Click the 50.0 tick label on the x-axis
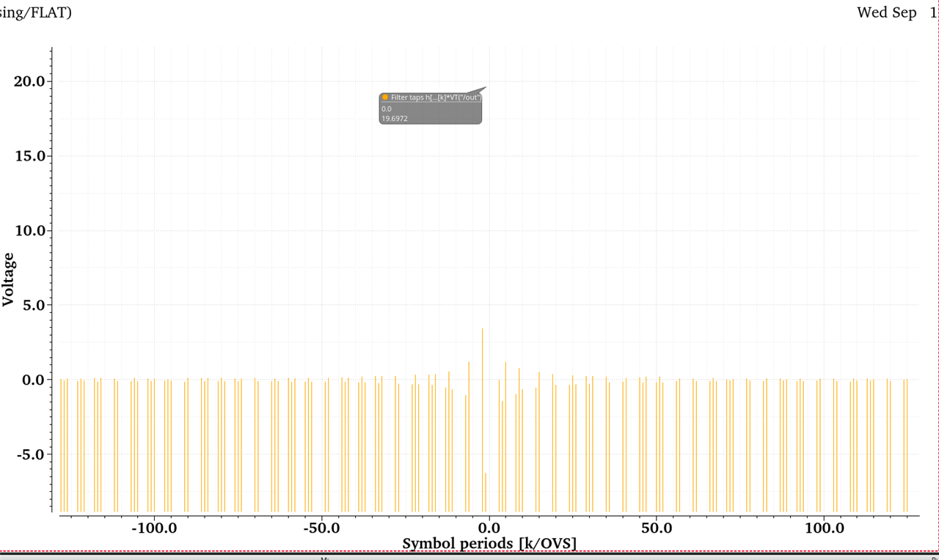The width and height of the screenshot is (939, 560). [x=657, y=528]
